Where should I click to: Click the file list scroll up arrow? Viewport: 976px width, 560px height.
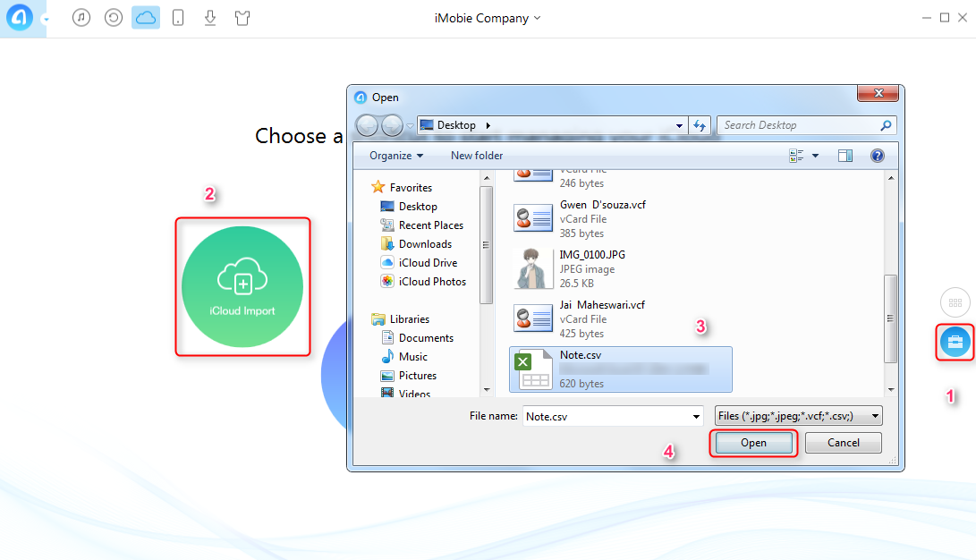[891, 178]
